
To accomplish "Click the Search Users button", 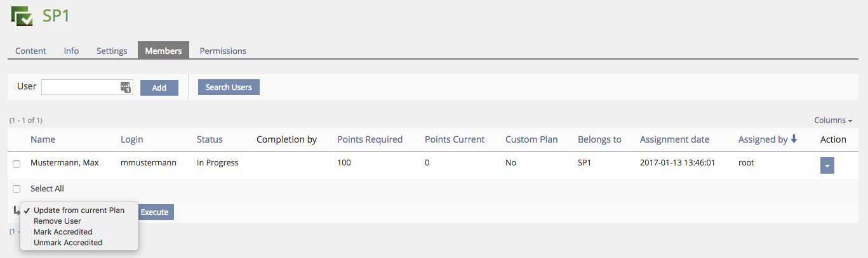I will [229, 87].
